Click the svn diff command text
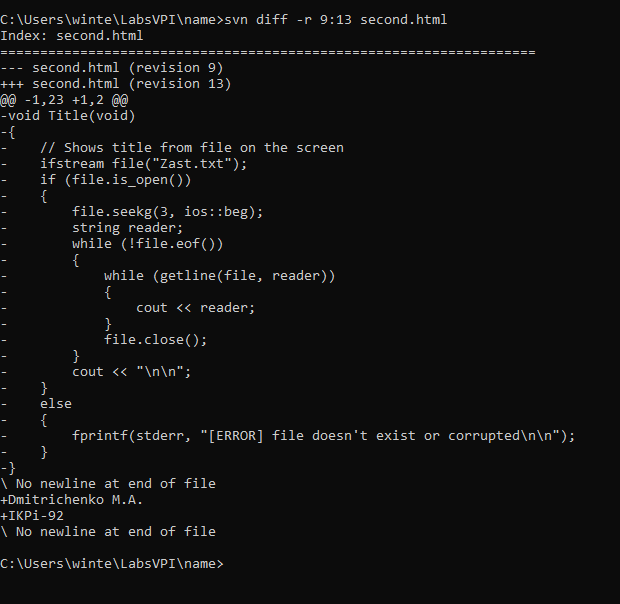This screenshot has height=604, width=620. click(335, 19)
